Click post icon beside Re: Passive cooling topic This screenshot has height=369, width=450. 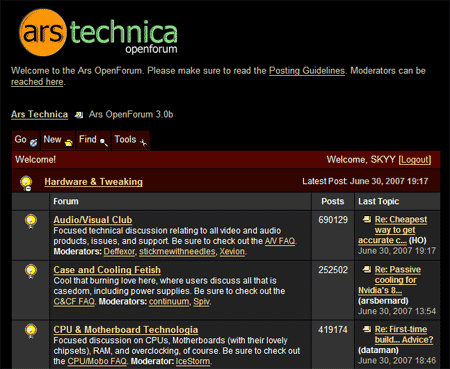tap(367, 269)
